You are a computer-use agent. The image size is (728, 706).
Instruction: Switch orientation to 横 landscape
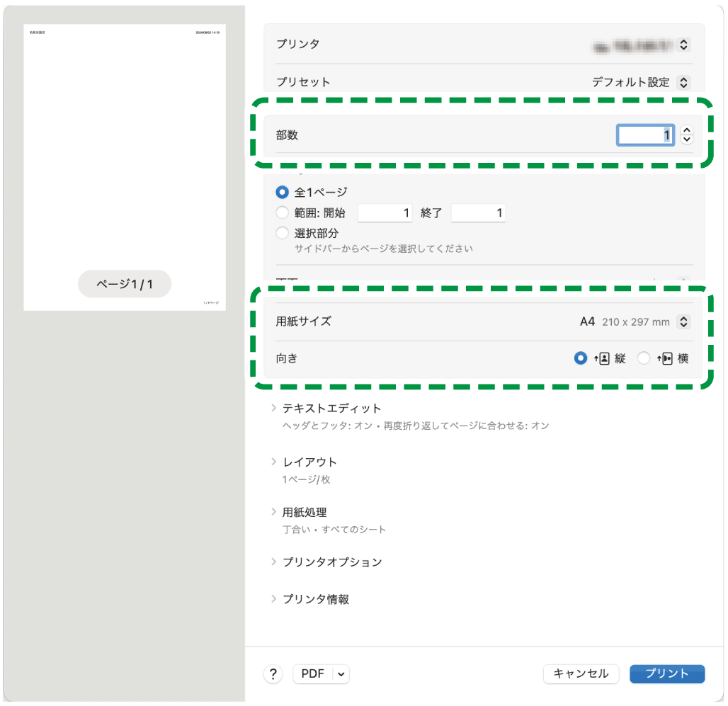[643, 358]
